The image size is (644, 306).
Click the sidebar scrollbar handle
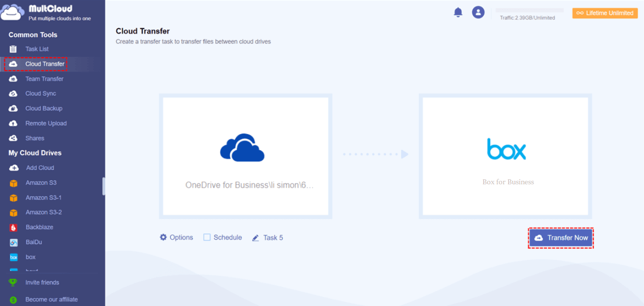(x=103, y=186)
